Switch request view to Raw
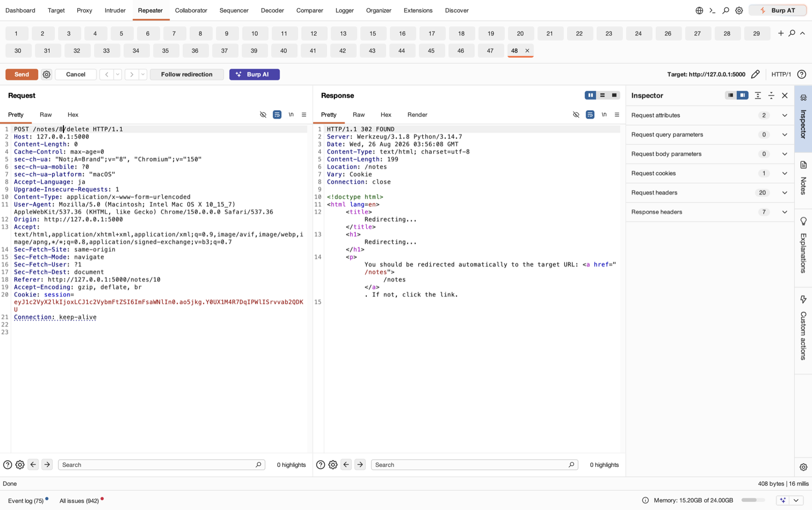This screenshot has height=510, width=812. pos(46,115)
